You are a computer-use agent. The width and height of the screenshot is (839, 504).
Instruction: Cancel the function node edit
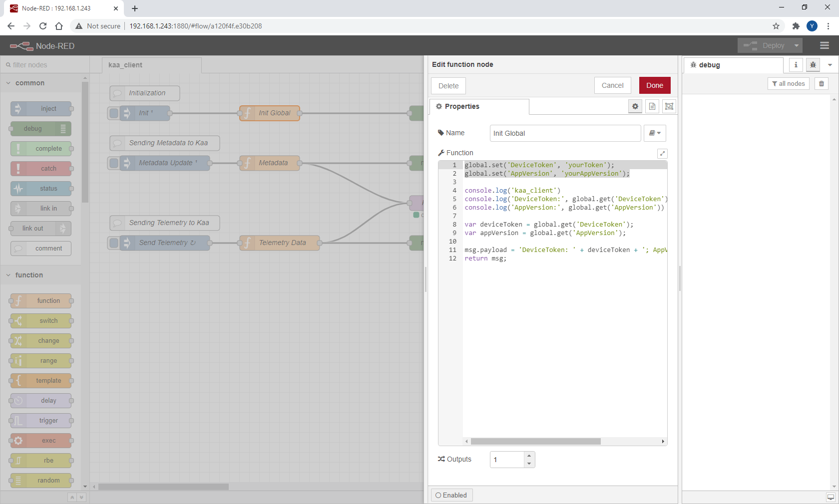(612, 85)
